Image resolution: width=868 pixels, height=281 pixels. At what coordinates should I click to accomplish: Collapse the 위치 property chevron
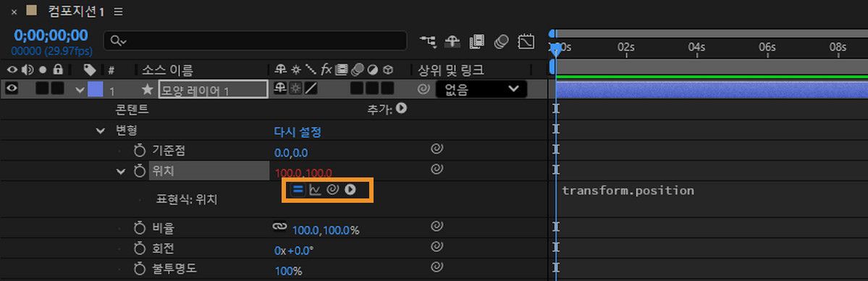[x=121, y=171]
